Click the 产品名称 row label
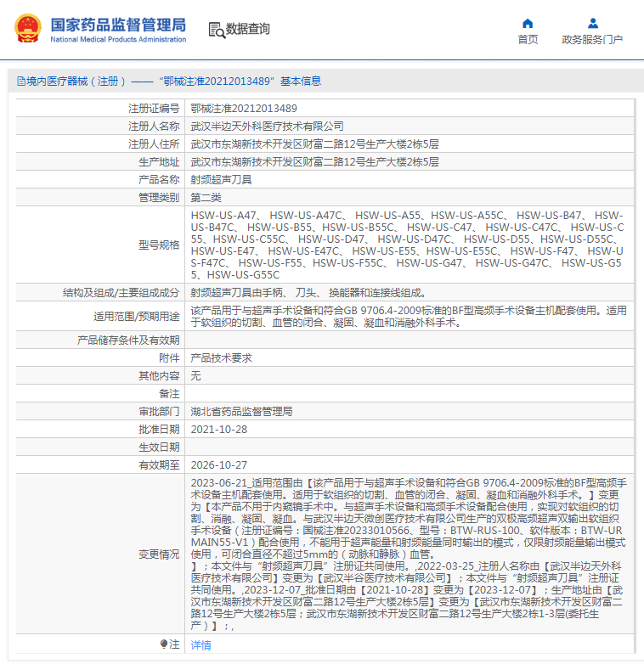Viewport: 644px width, 664px height. coord(159,179)
